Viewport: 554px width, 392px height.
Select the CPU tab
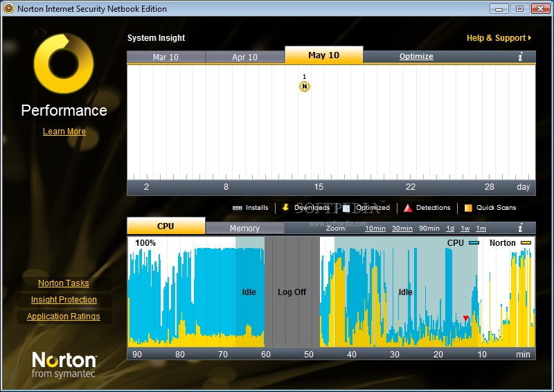coord(166,226)
